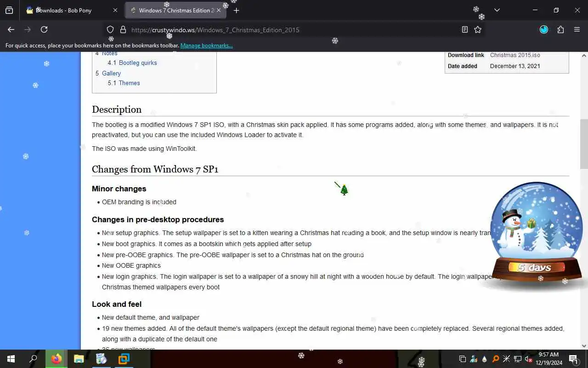Open Firefox hamburger application menu
This screenshot has height=368, width=588.
click(577, 29)
